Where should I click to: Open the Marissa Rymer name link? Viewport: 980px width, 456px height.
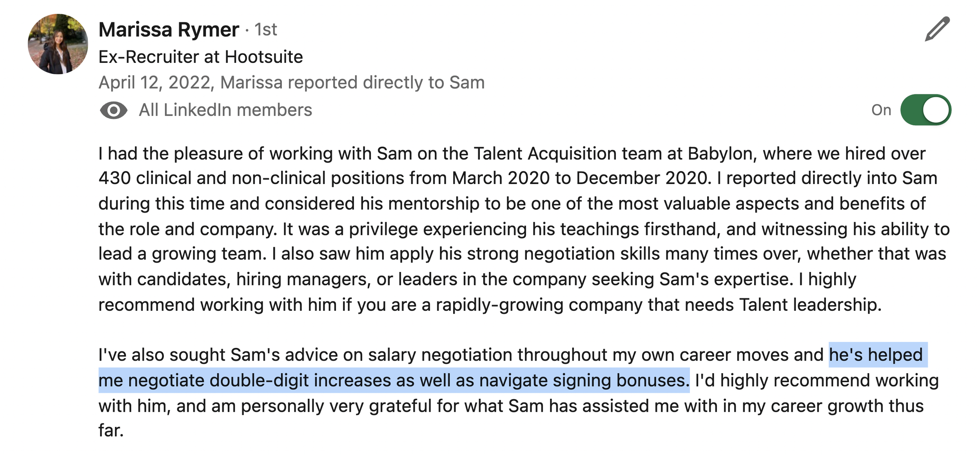tap(169, 29)
